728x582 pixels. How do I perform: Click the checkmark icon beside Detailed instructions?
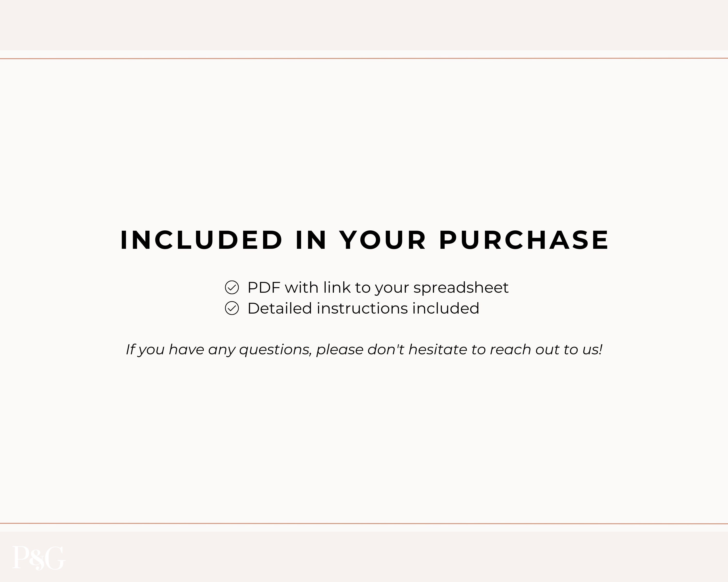coord(232,308)
